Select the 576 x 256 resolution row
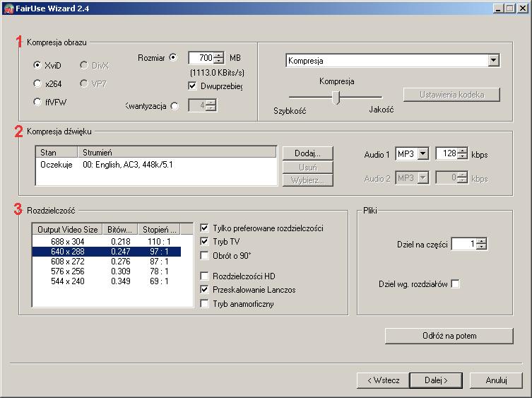 (107, 271)
